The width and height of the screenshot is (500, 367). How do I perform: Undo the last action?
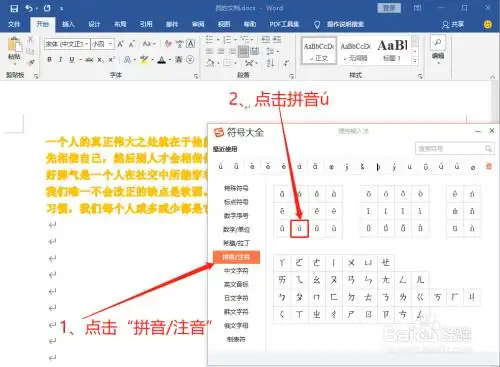29,8
